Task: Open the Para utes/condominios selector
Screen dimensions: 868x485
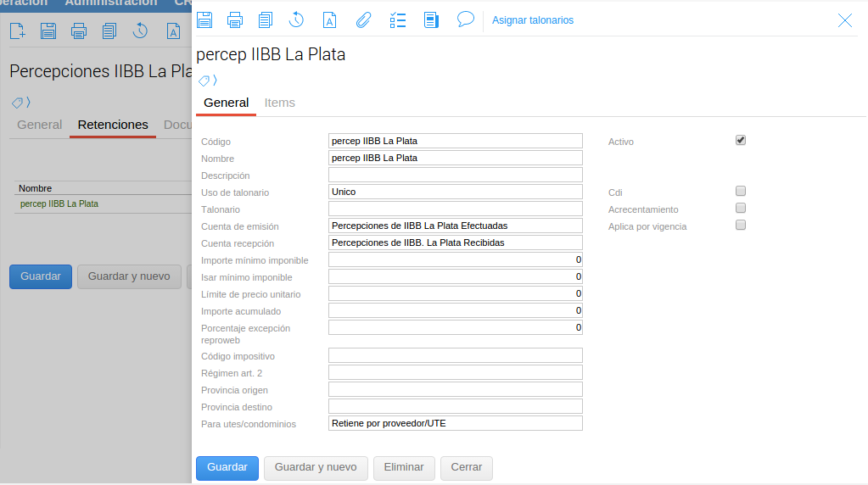Action: tap(455, 423)
